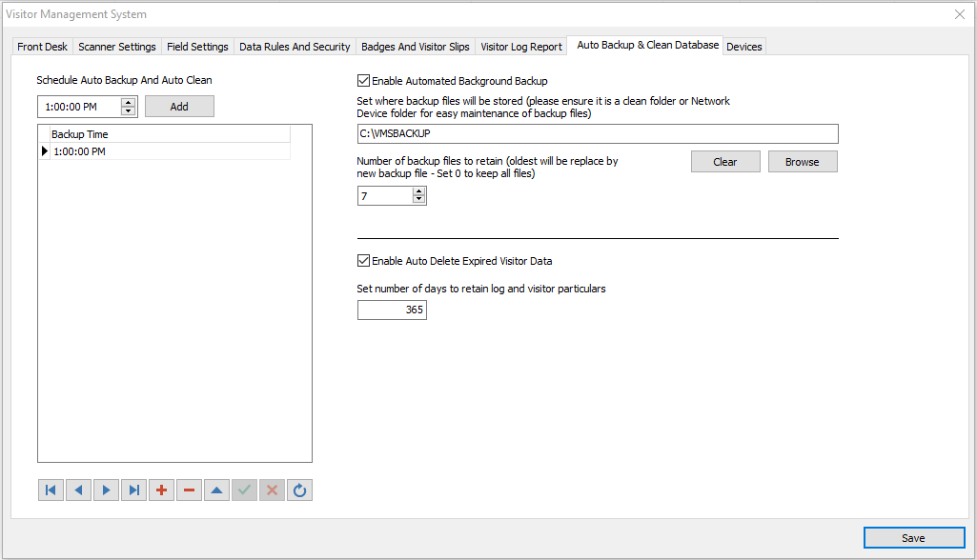The image size is (977, 560).
Task: Switch to the Front Desk tab
Action: coord(42,47)
